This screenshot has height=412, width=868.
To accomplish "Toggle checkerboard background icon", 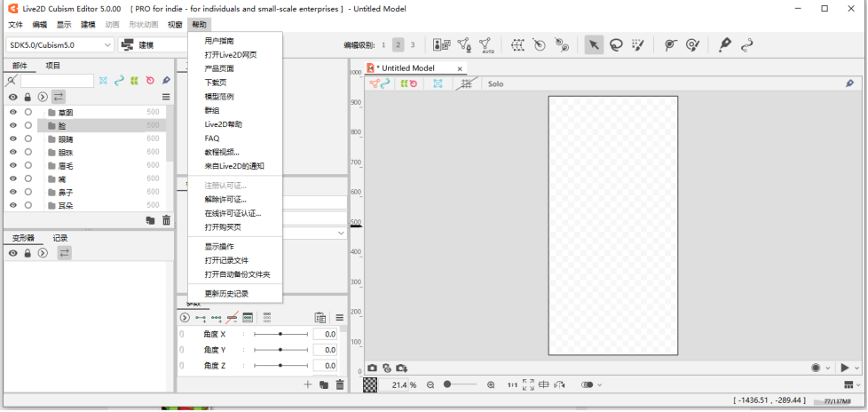I will pyautogui.click(x=370, y=384).
